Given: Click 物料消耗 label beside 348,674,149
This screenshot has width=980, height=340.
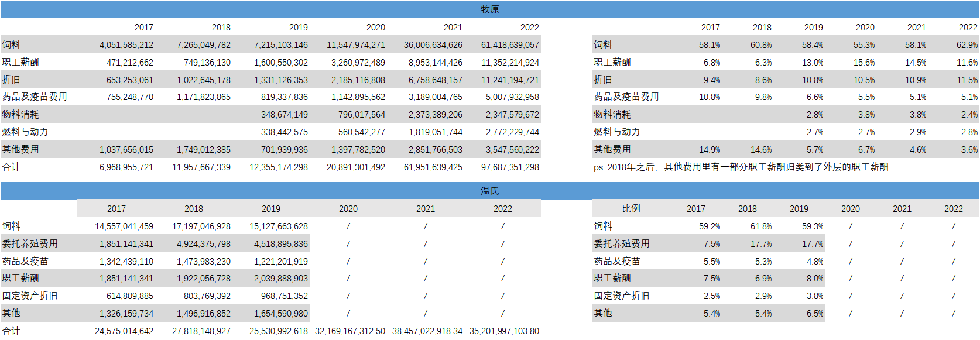Looking at the screenshot, I should tap(20, 115).
